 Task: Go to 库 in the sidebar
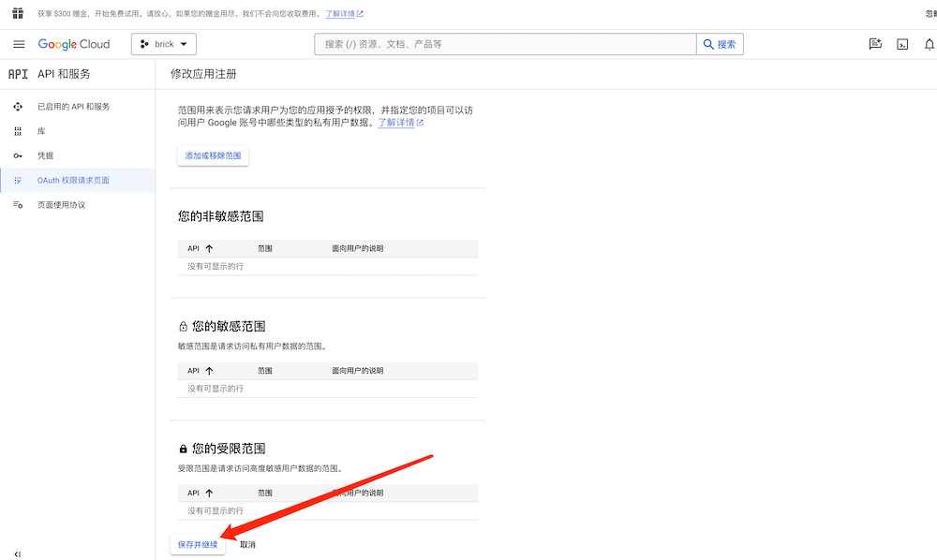coord(41,131)
